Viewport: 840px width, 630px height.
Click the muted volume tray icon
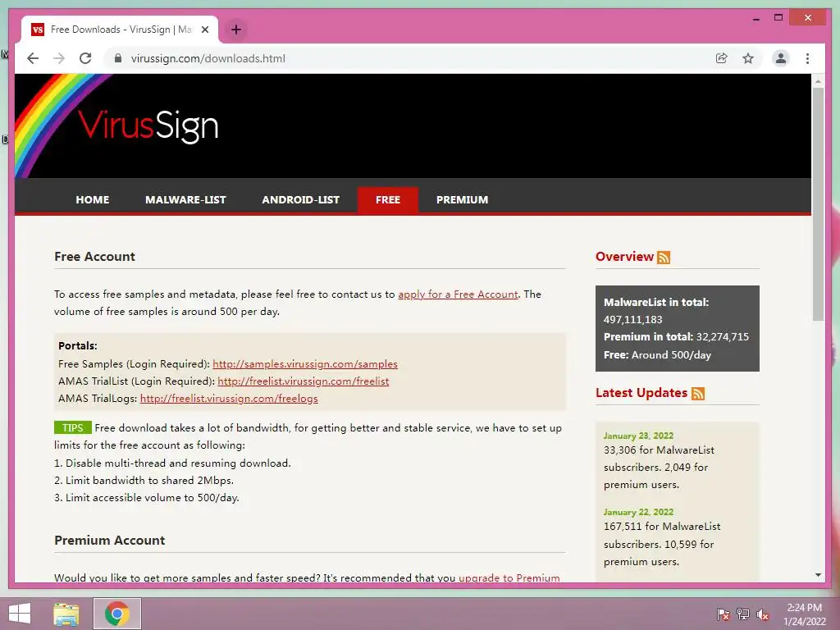763,614
